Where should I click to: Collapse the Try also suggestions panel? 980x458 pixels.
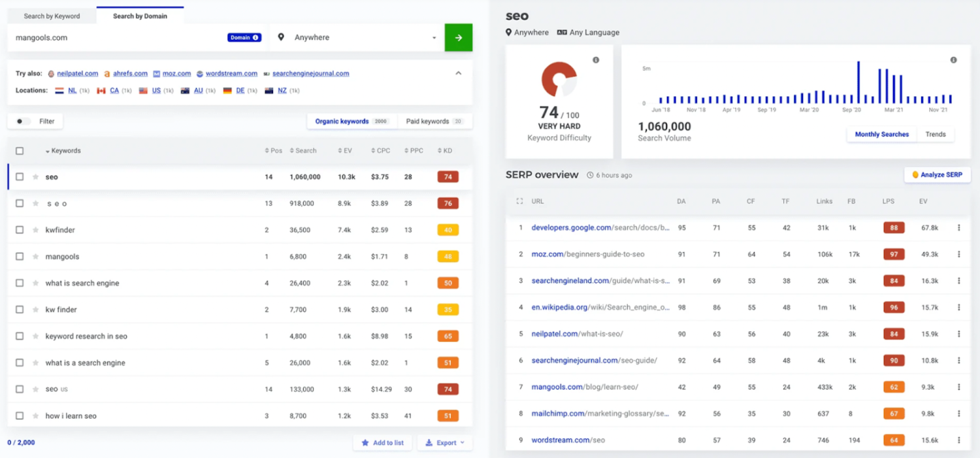tap(458, 73)
